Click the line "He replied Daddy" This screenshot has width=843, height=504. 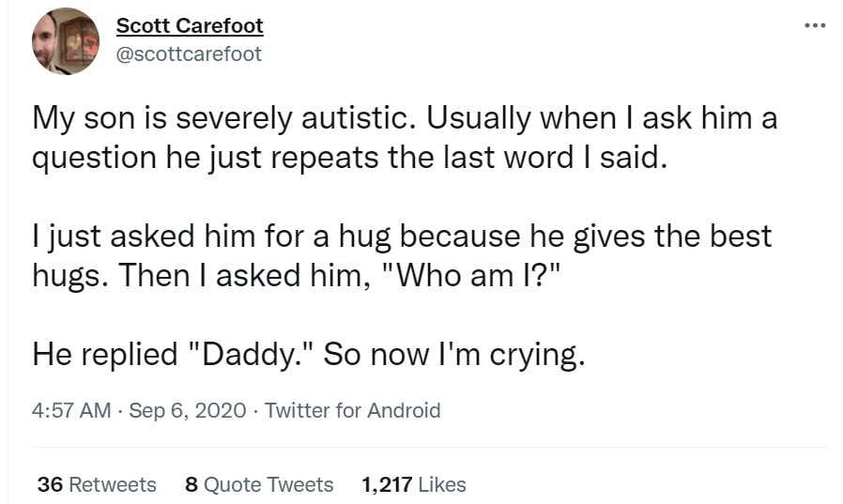click(308, 353)
